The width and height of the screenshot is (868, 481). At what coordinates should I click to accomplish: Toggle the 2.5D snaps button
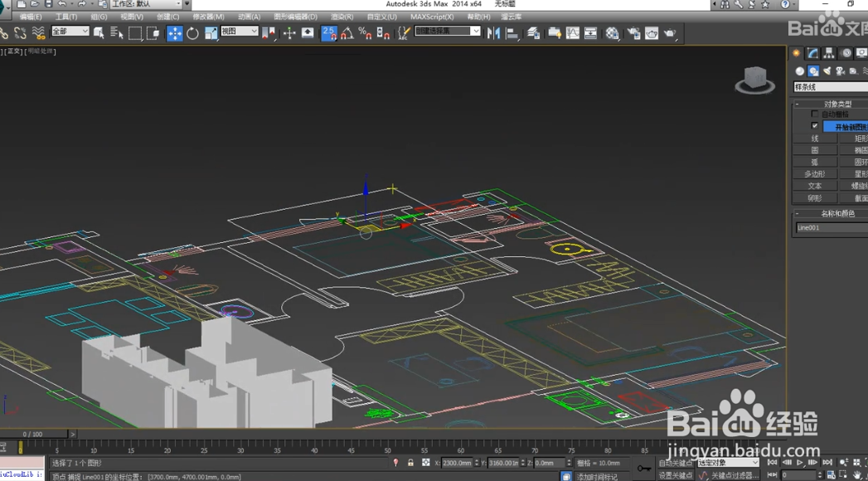point(329,33)
